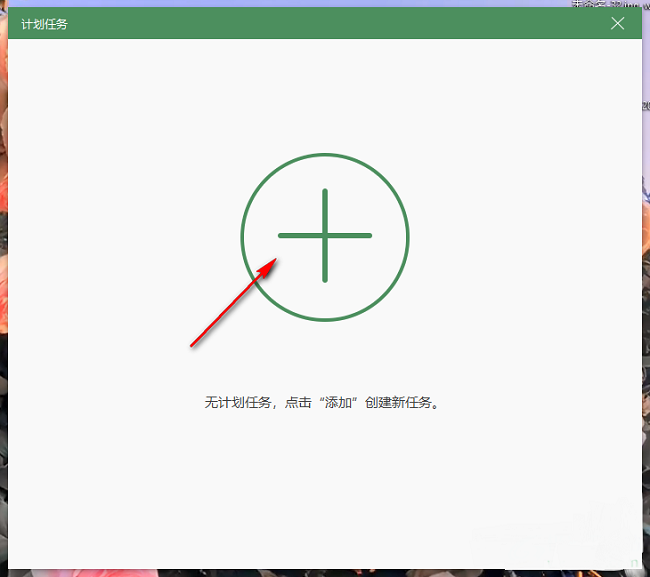Image resolution: width=650 pixels, height=577 pixels.
Task: Close the 计划任务 dialog
Action: tap(617, 24)
